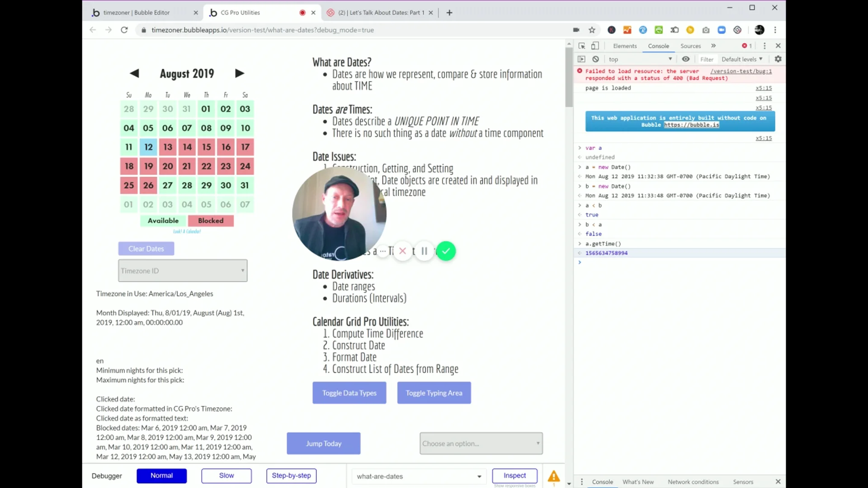This screenshot has height=488, width=868.
Task: Expand 'a.getTime()' console entry
Action: pos(580,244)
